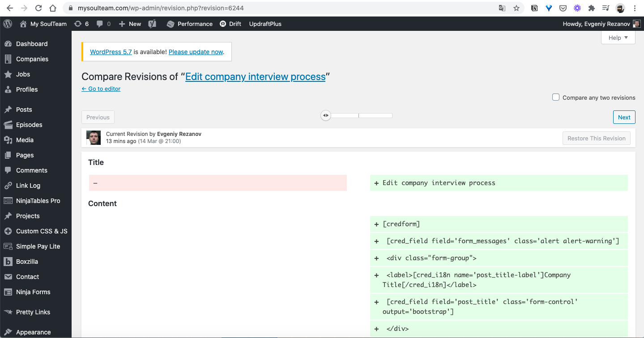The image size is (644, 338).
Task: Open the New content menu
Action: [x=130, y=24]
